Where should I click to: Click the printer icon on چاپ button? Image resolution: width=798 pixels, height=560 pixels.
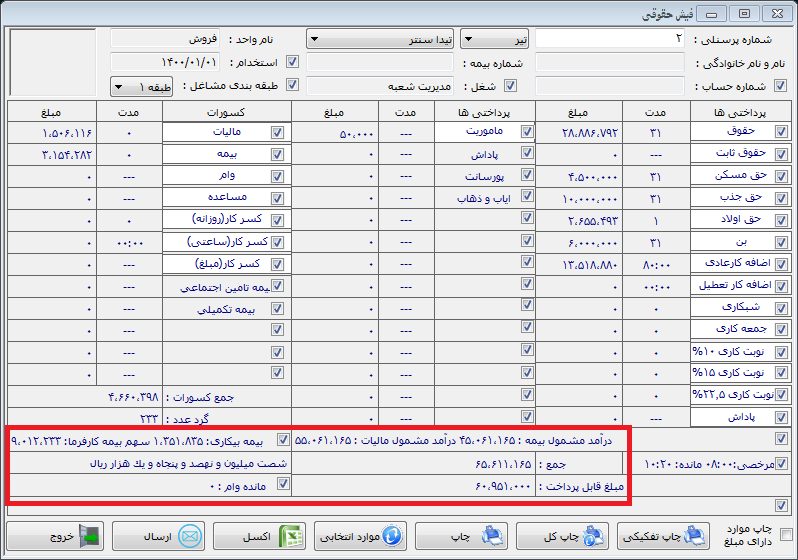(492, 537)
